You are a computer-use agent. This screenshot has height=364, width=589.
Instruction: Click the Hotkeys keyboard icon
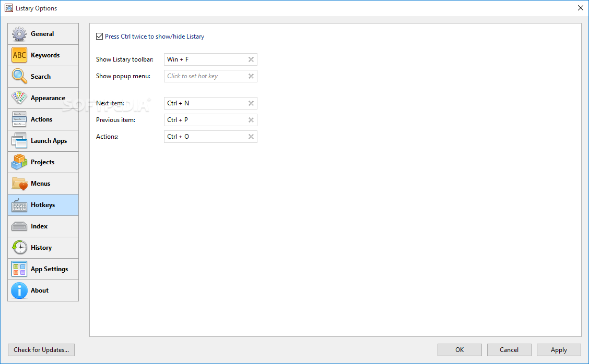pos(19,205)
